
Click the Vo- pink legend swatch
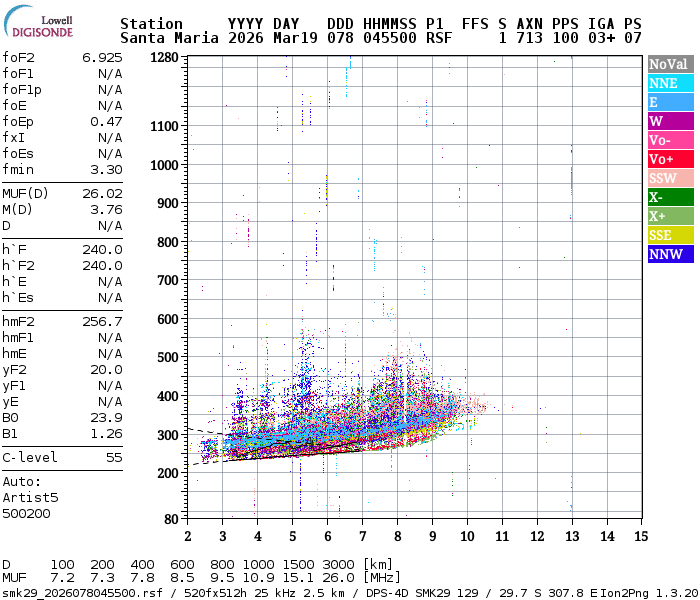tap(669, 140)
